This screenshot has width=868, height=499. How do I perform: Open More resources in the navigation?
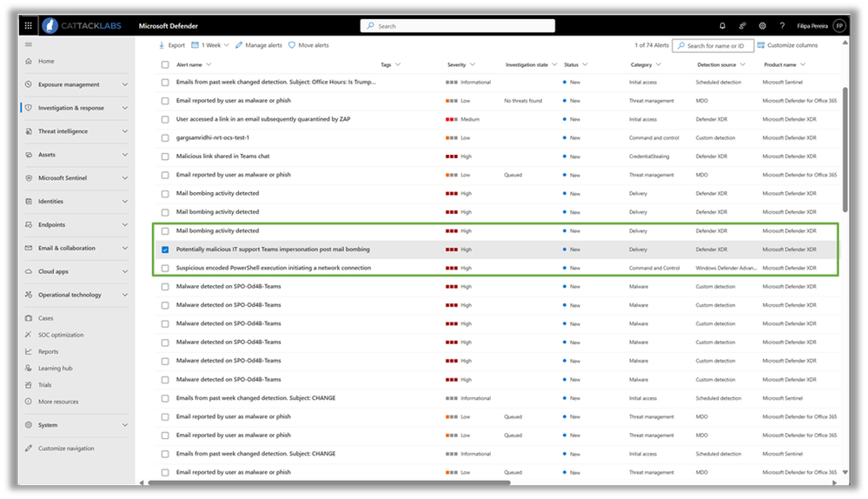pos(58,402)
